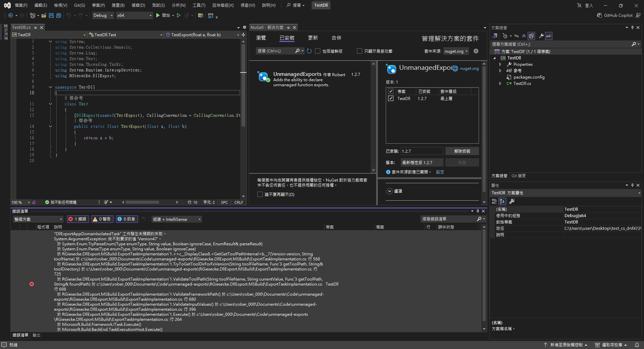The height and width of the screenshot is (349, 644).
Task: Click the Show All Files icon
Action: coord(531,36)
